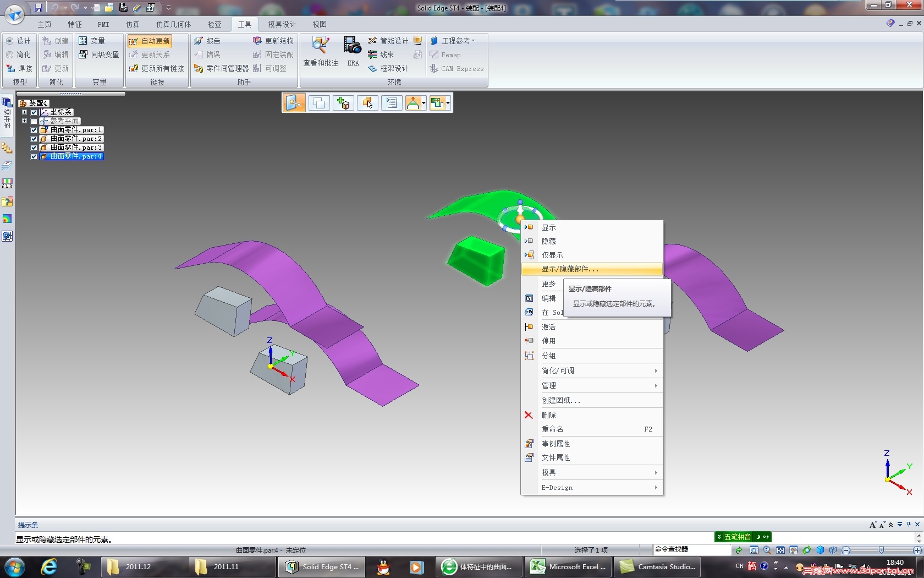Open 零件间管理器 inter-part manager
924x578 pixels.
pos(221,68)
